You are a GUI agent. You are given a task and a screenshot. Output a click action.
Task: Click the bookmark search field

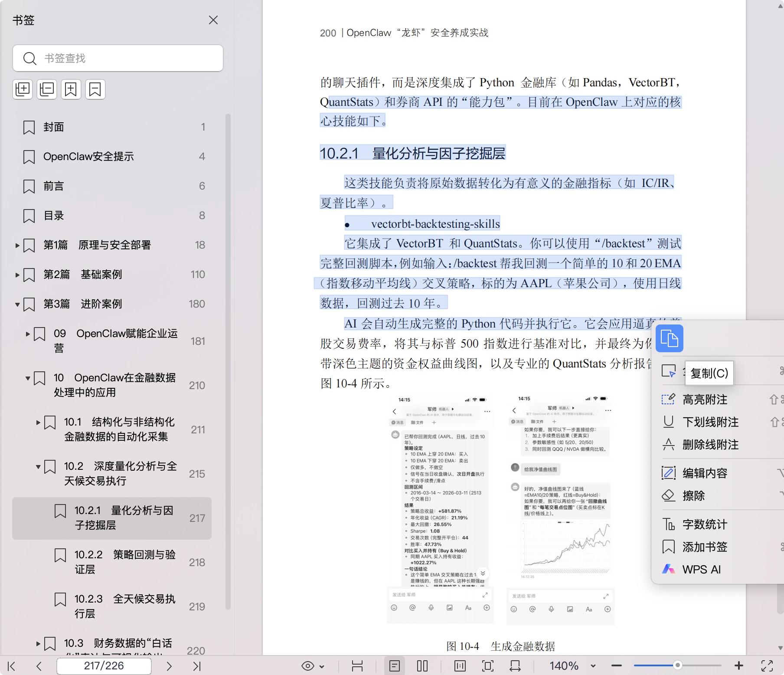pyautogui.click(x=118, y=58)
